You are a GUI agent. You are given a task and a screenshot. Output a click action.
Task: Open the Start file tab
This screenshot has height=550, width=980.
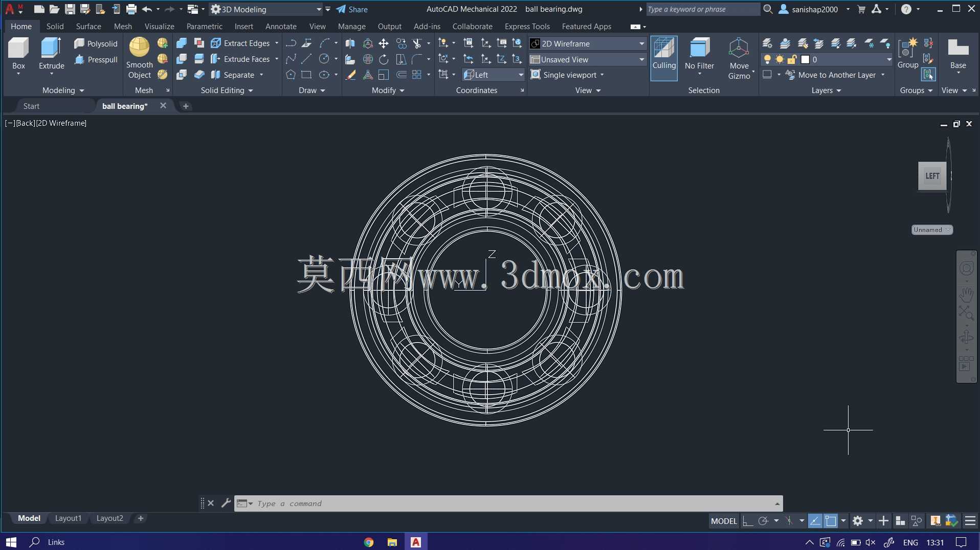click(x=31, y=106)
